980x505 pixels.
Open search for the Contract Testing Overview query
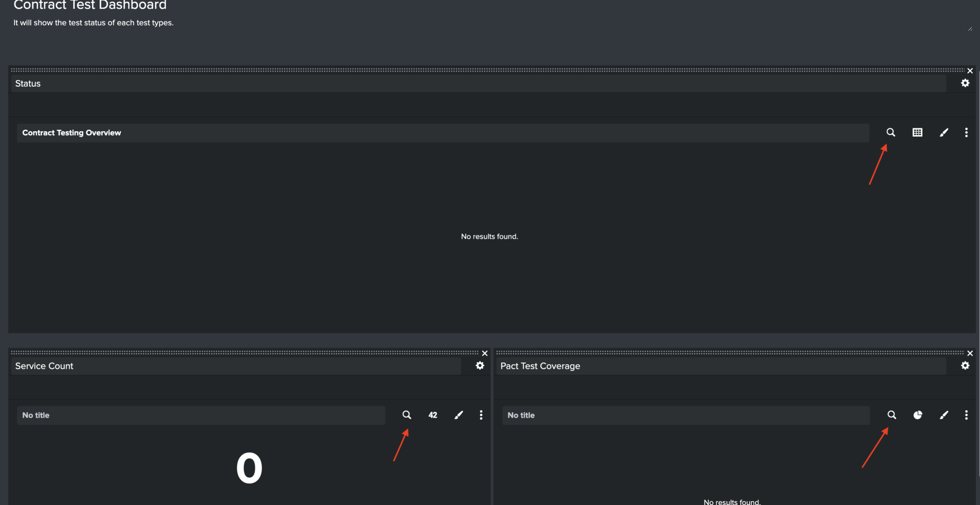[x=891, y=132]
